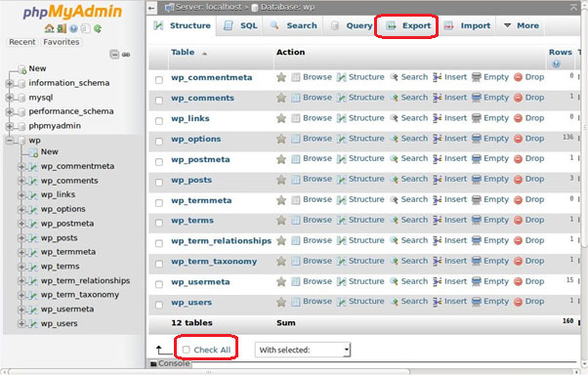
Task: Switch to the Structure tab
Action: point(183,25)
